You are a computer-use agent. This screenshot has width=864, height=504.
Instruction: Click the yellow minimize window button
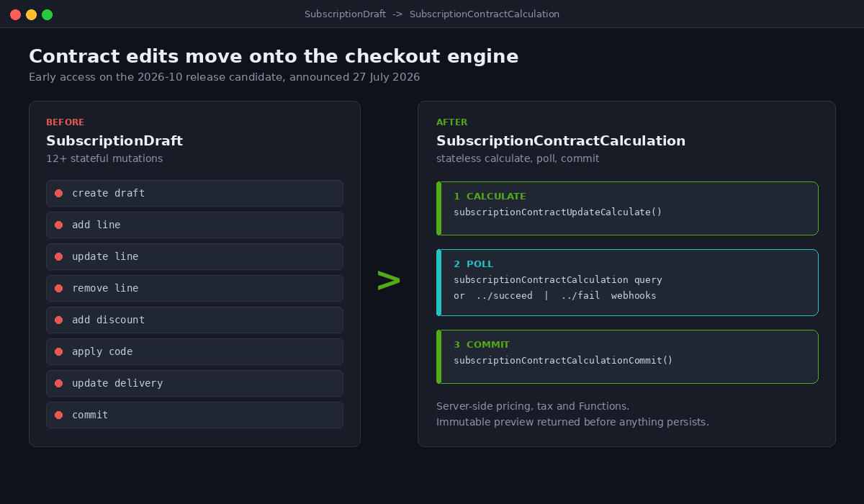(31, 14)
